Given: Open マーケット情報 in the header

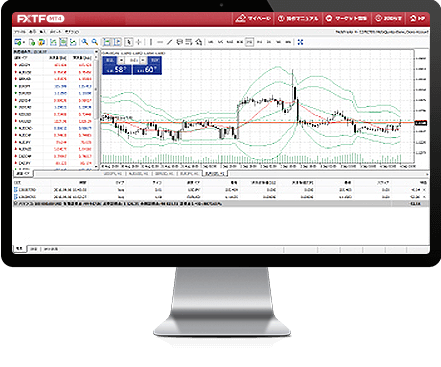Looking at the screenshot, I should click(x=346, y=19).
